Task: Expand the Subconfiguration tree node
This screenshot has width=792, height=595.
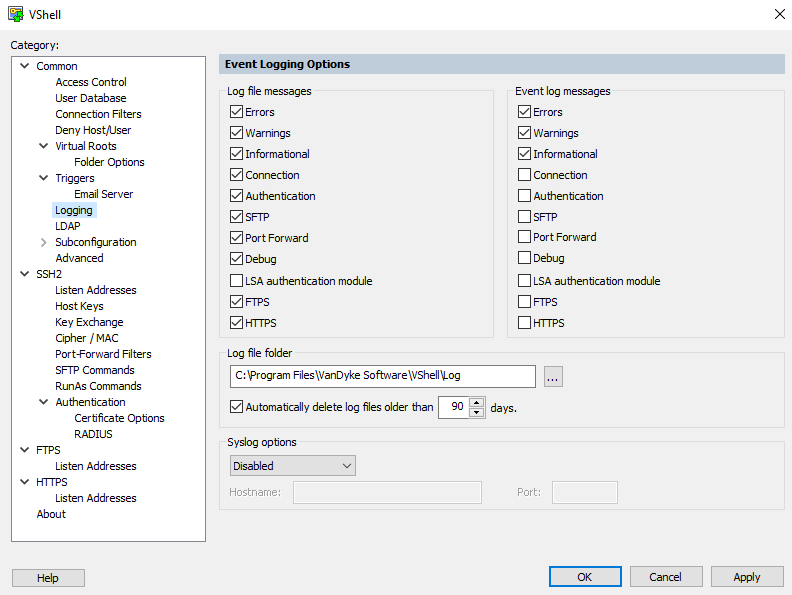Action: pos(44,242)
